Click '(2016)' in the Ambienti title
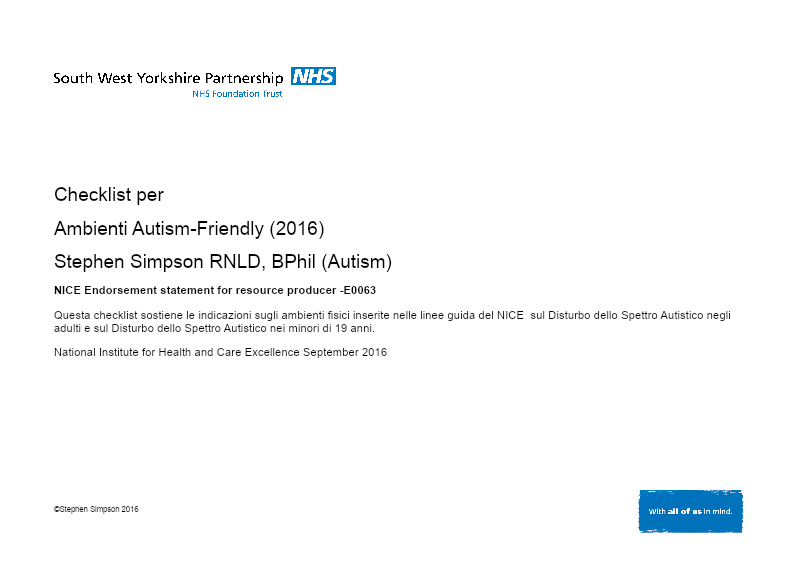The width and height of the screenshot is (800, 565). 297,229
